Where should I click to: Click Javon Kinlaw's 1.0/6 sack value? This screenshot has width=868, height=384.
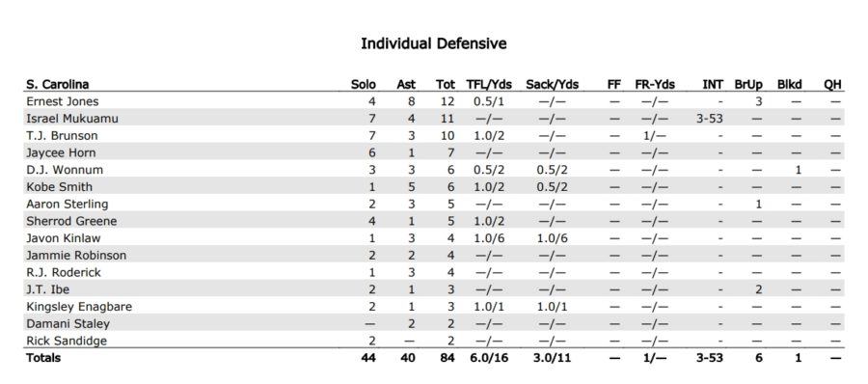pos(552,238)
